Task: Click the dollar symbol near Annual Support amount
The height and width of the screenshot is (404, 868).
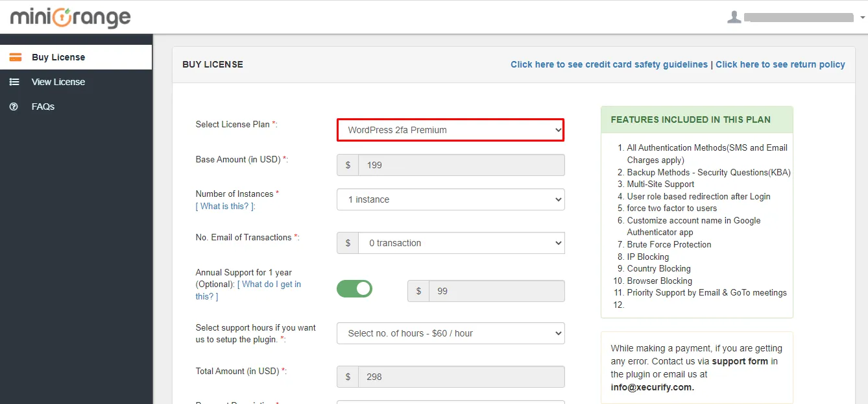Action: [x=418, y=290]
